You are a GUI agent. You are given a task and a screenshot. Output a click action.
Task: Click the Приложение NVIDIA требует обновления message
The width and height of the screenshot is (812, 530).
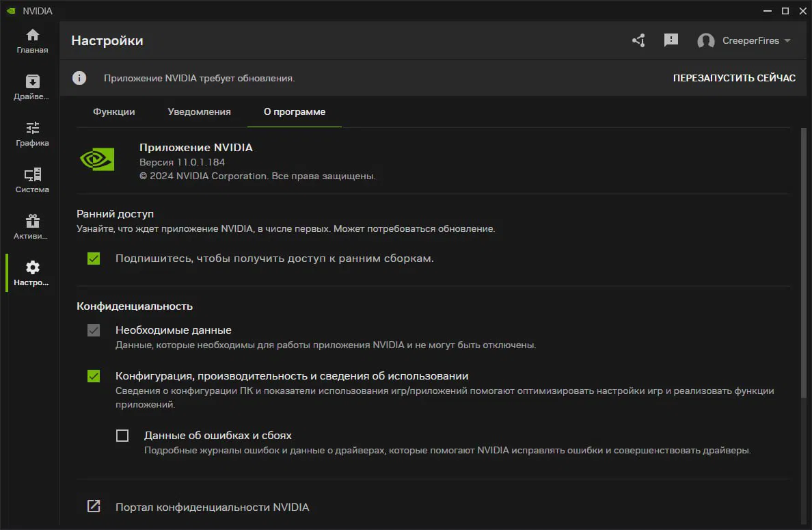200,78
